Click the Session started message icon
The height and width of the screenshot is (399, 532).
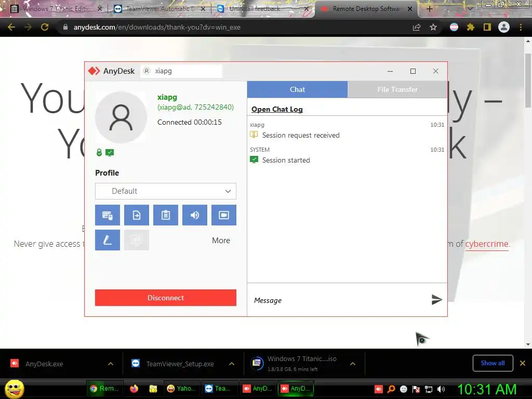(254, 160)
